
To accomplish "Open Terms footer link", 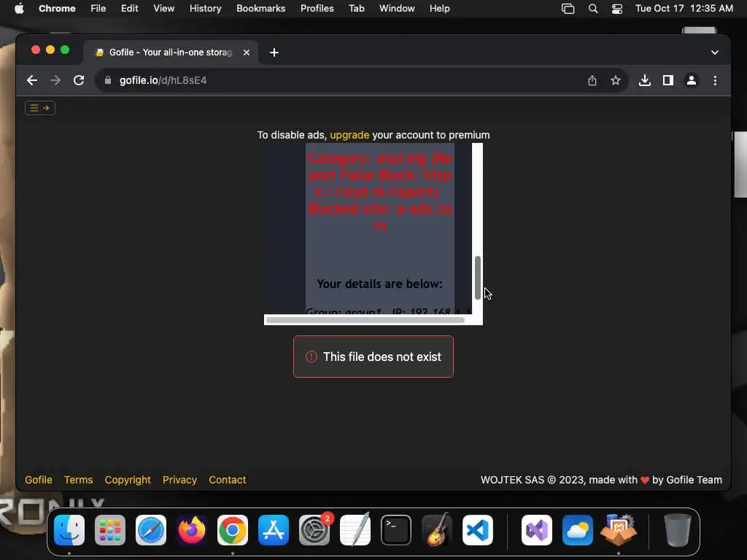I will pyautogui.click(x=79, y=480).
